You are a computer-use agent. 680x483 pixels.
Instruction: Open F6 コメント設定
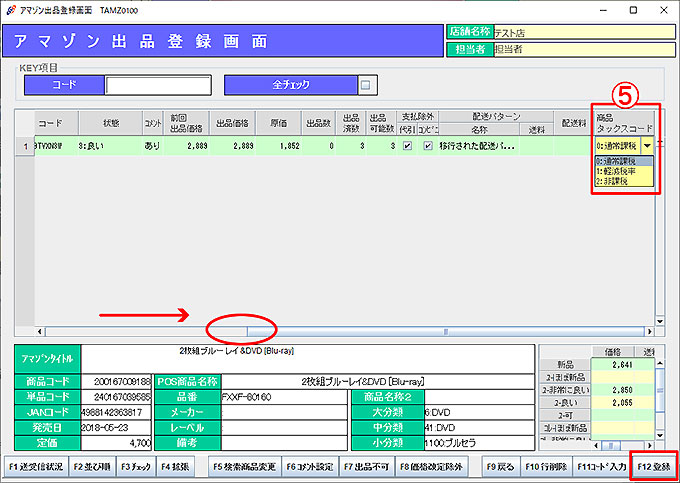pos(310,466)
